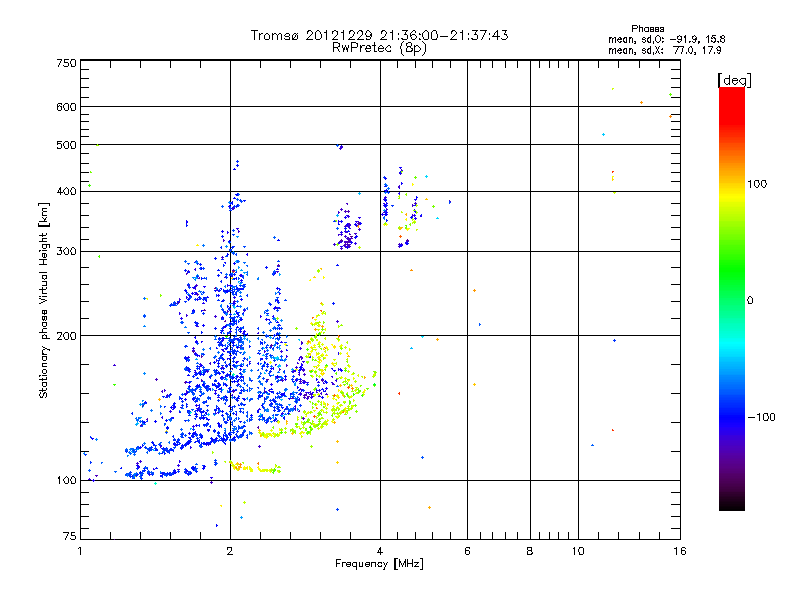Screen dimensions: 800x600
Task: Click the y-axis tick label '500'
Action: pos(66,145)
